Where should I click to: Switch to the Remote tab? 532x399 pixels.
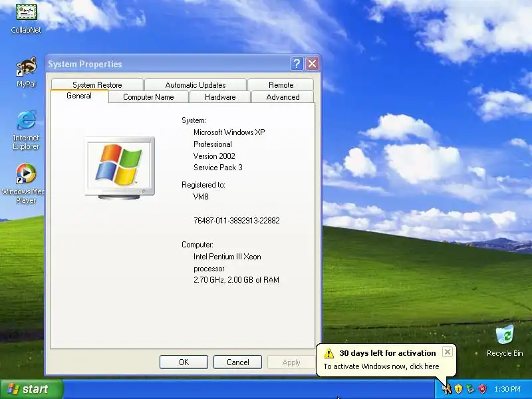click(x=281, y=85)
